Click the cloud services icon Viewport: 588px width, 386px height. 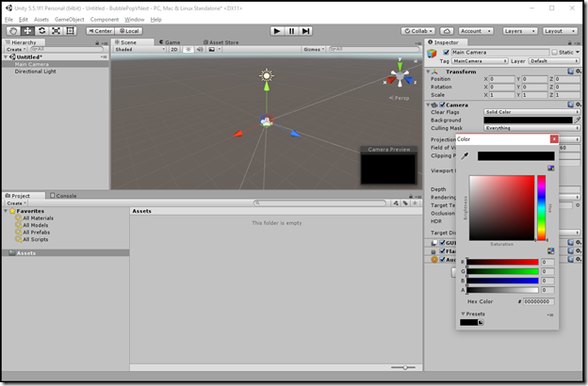(x=447, y=31)
